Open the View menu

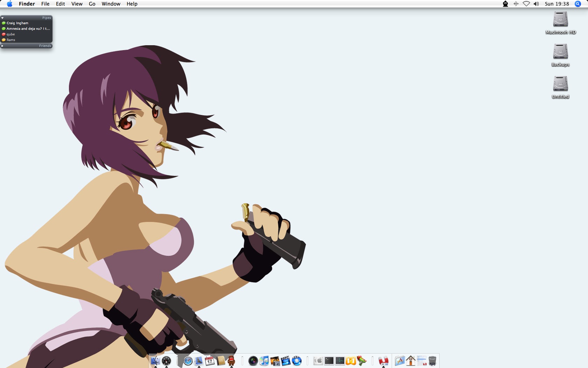coord(77,4)
